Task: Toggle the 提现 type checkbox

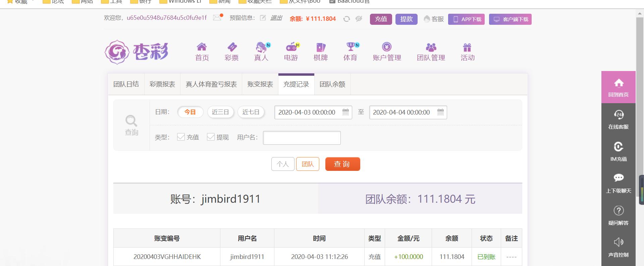Action: (x=211, y=137)
